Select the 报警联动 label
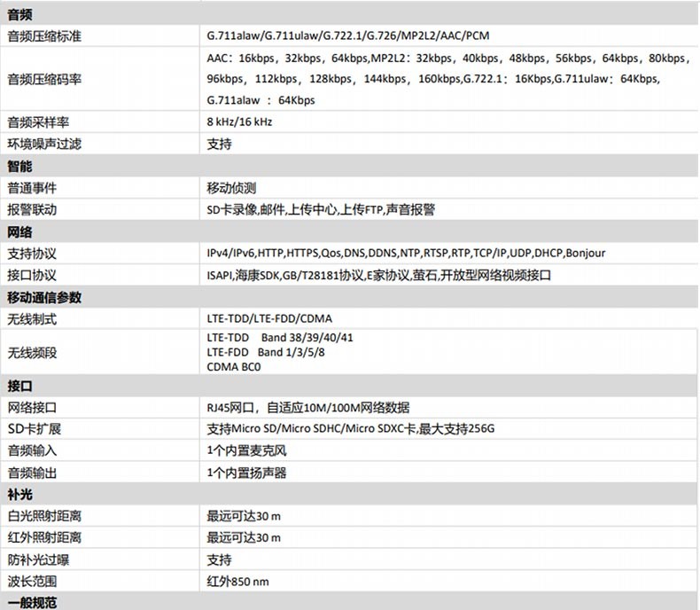Viewport: 700px width, 610px height. 32,209
